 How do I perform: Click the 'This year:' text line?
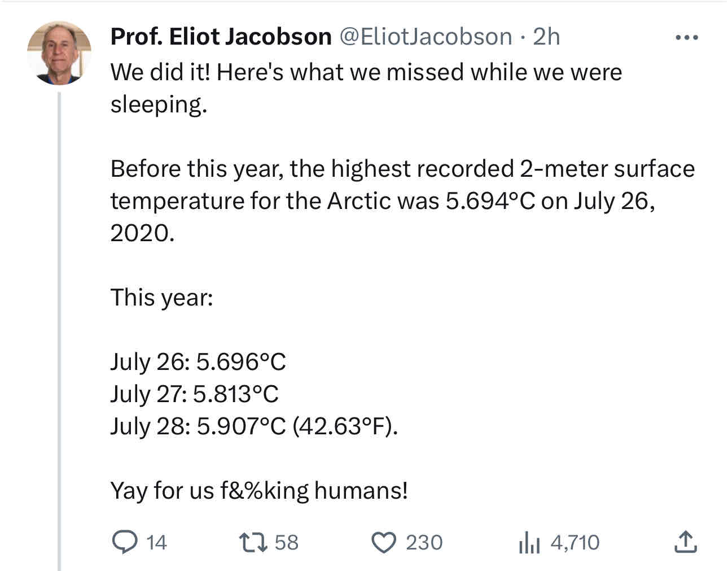point(162,298)
